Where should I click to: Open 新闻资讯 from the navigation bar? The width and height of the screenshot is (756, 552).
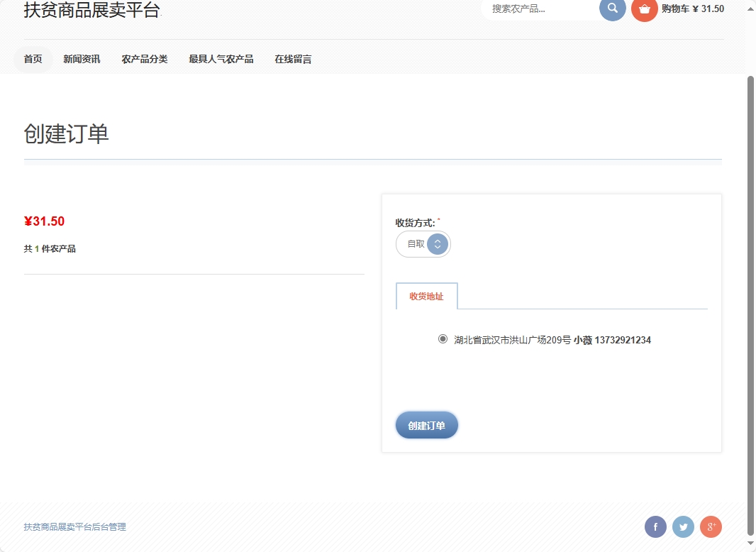click(x=82, y=59)
